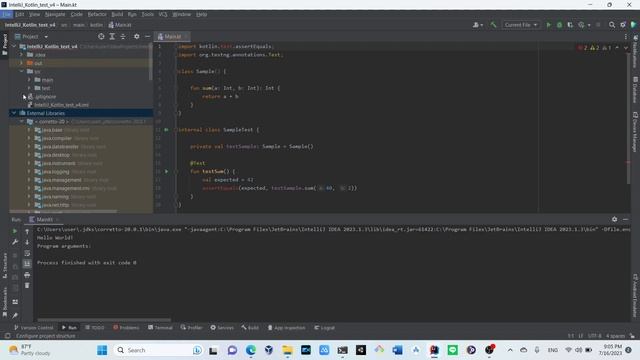Run the current file with green play button
Screen dimensions: 640x360
(549, 25)
